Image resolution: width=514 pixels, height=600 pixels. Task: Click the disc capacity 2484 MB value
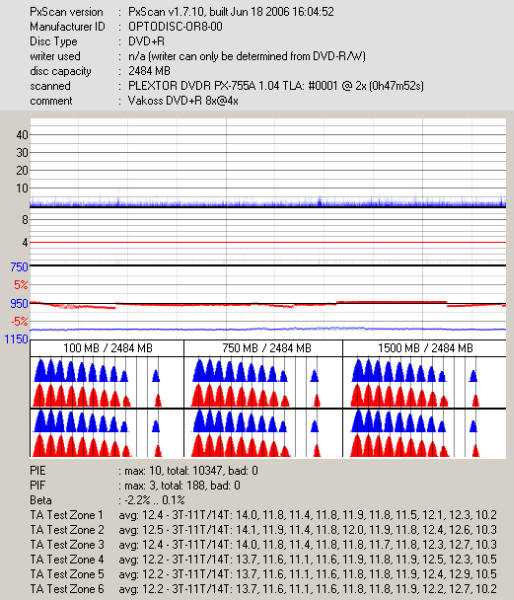click(x=149, y=71)
